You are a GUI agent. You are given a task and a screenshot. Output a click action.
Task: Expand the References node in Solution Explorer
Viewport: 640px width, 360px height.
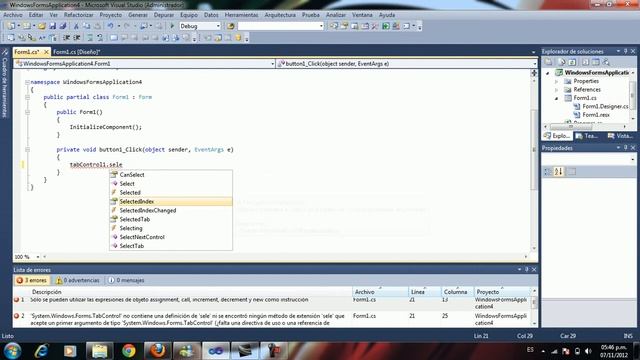pyautogui.click(x=556, y=90)
